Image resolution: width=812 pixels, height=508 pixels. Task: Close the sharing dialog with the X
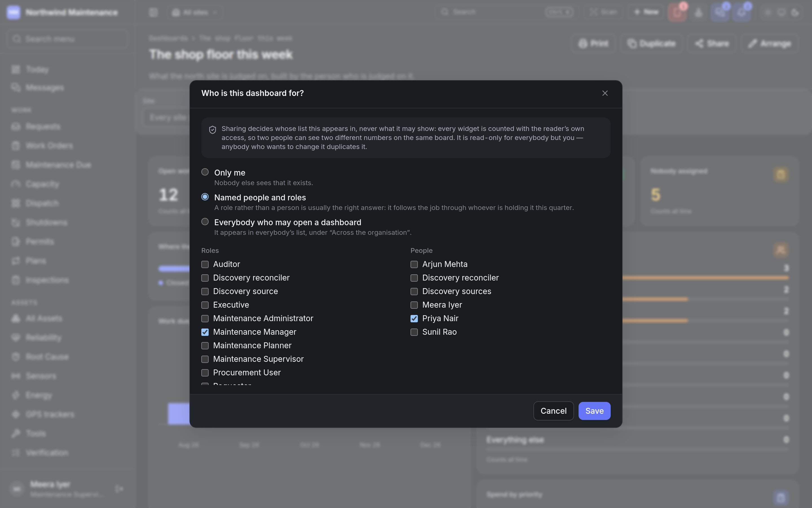[605, 93]
